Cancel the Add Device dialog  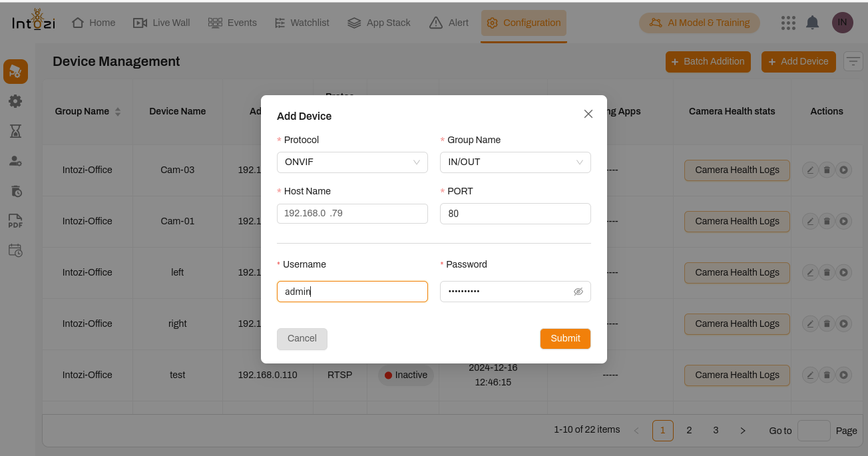(x=302, y=338)
